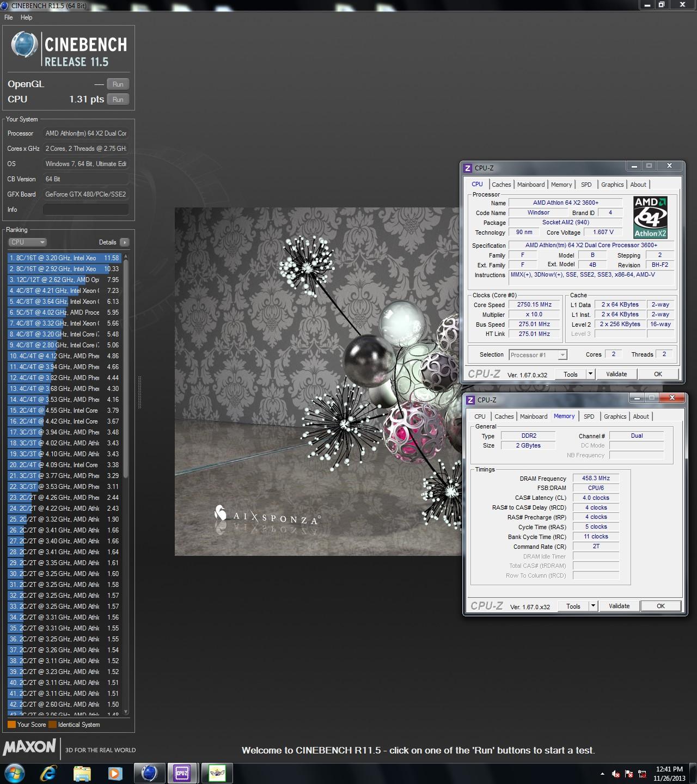Switch to CPU tab in CPU-Z Memory window

pyautogui.click(x=480, y=416)
